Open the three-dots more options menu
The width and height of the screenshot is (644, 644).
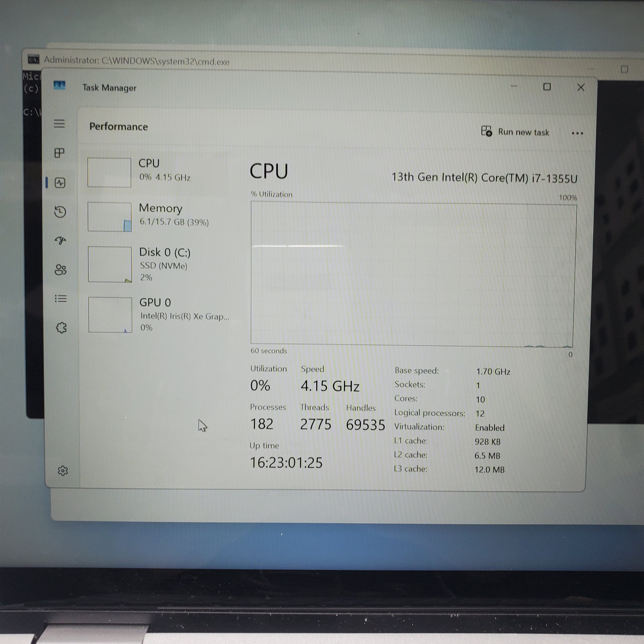(577, 133)
